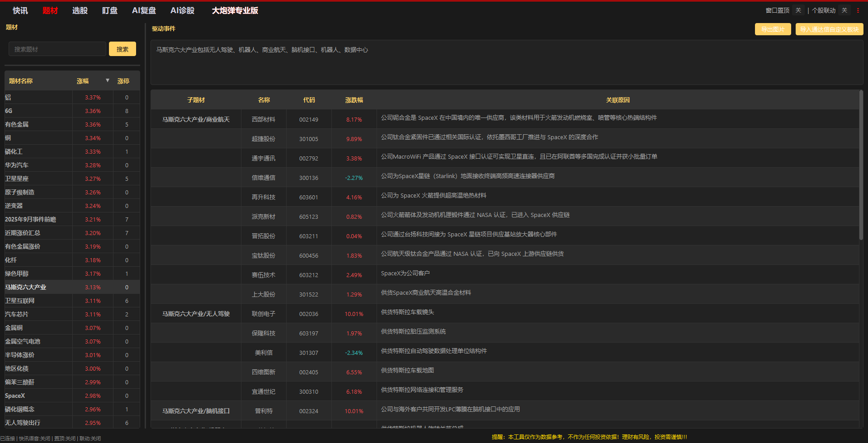Go to the AI诊股 tab
868x443 pixels.
pos(182,10)
